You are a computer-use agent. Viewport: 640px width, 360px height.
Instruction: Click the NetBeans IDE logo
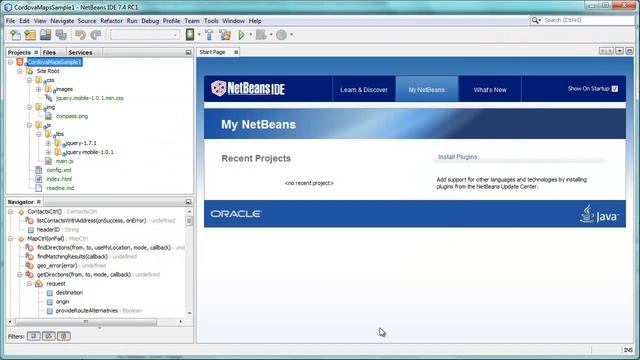click(248, 88)
